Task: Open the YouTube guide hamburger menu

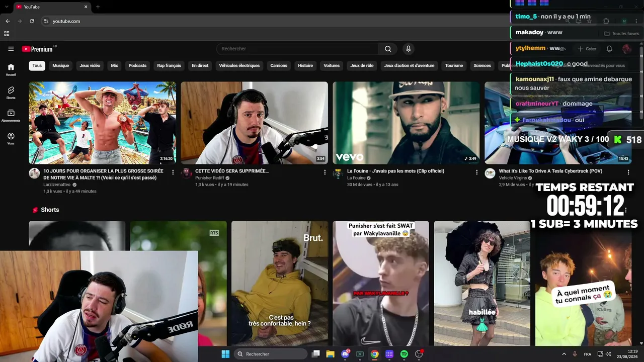Action: [11, 49]
